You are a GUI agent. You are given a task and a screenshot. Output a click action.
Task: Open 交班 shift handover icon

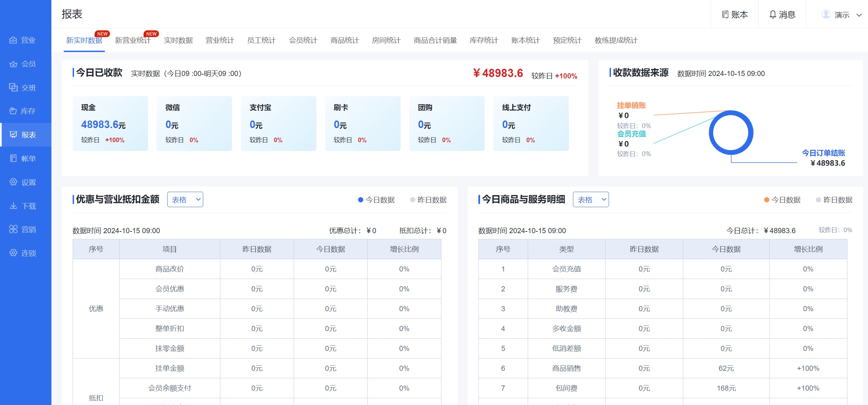coord(13,88)
